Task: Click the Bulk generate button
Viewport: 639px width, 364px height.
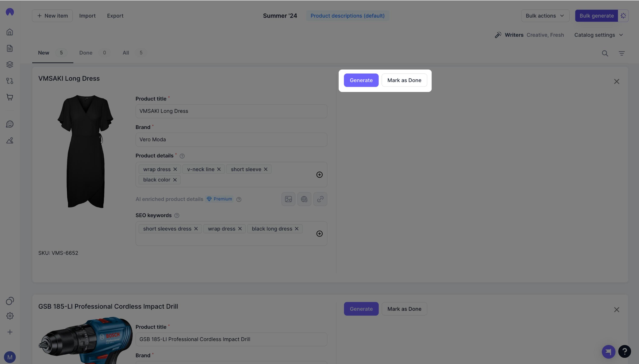Action: click(x=596, y=16)
